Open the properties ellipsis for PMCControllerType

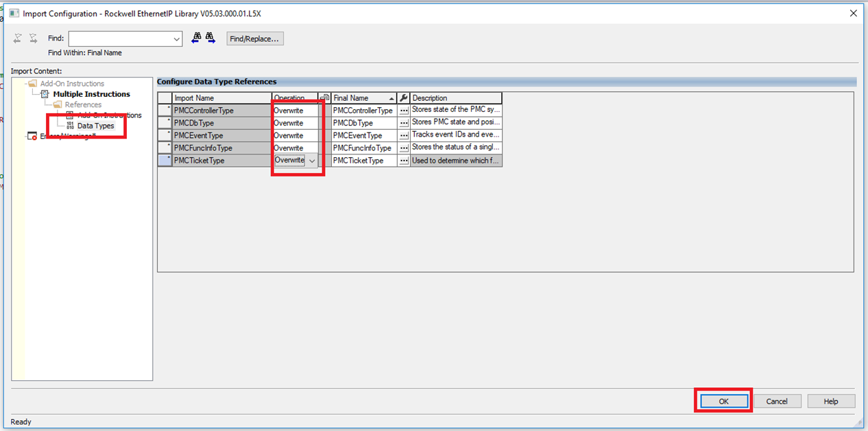click(x=404, y=110)
